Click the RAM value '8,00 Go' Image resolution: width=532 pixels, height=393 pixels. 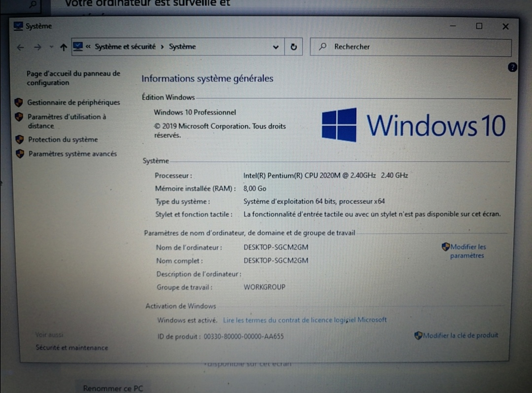(255, 188)
